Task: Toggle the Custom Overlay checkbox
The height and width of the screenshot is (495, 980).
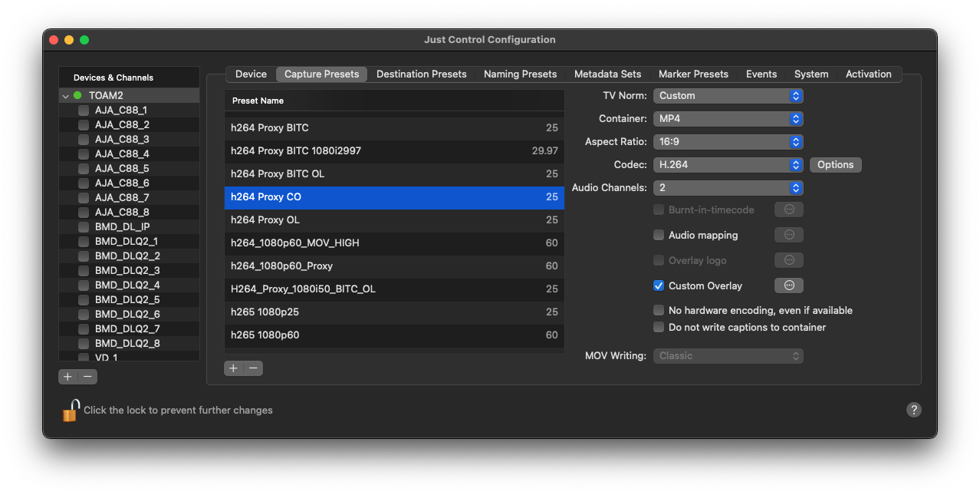Action: click(x=659, y=285)
